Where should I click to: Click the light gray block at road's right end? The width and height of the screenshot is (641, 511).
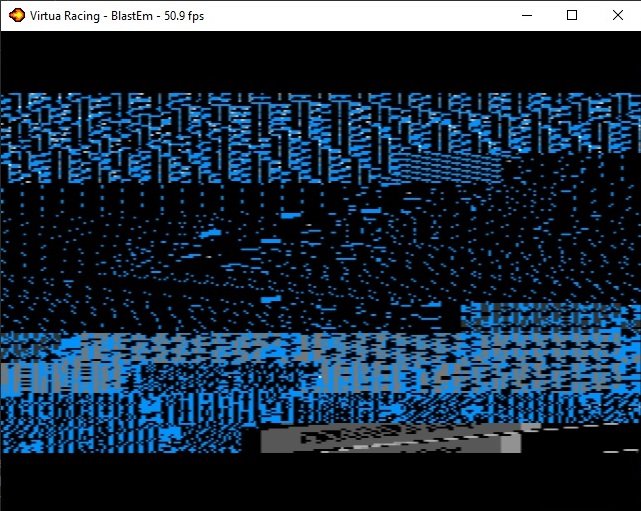click(x=510, y=442)
